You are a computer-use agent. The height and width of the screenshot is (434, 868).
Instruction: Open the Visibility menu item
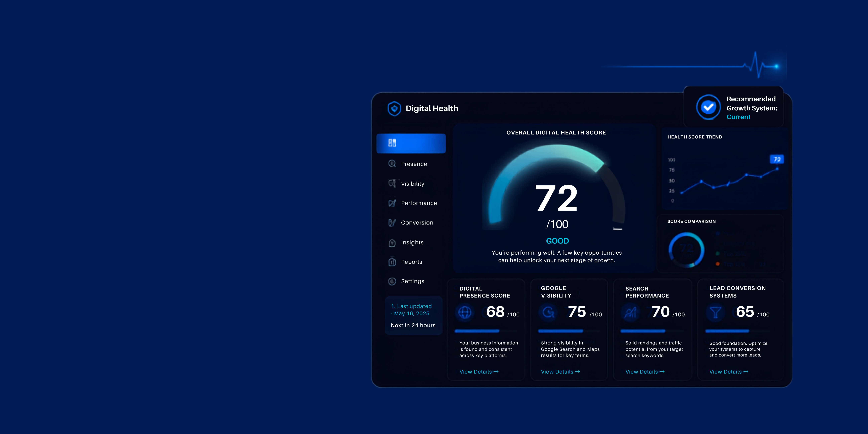click(x=412, y=184)
